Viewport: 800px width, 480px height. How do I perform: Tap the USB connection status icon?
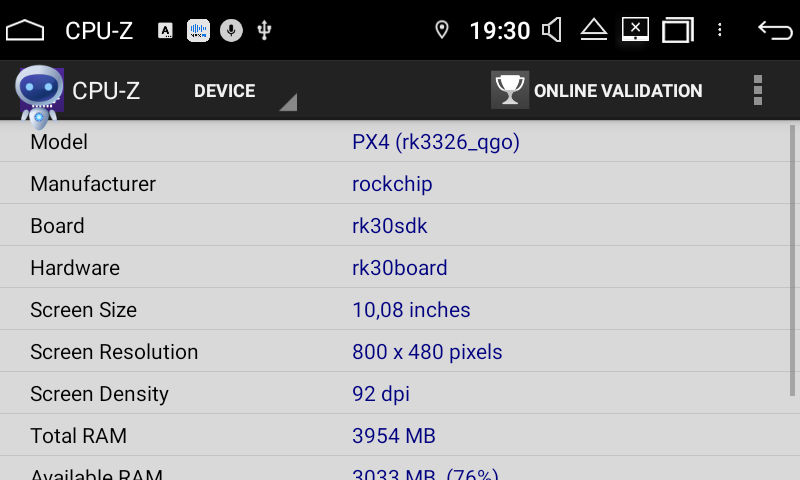(x=264, y=31)
